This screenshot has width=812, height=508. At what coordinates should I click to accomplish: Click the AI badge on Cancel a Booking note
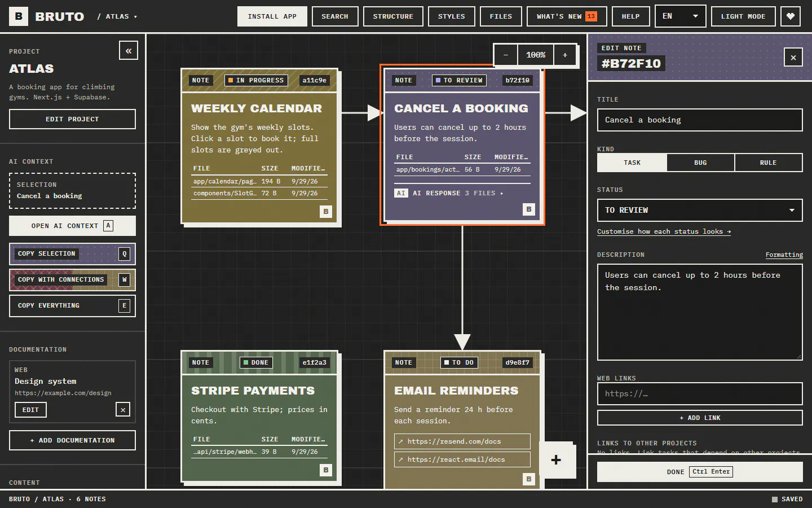401,193
